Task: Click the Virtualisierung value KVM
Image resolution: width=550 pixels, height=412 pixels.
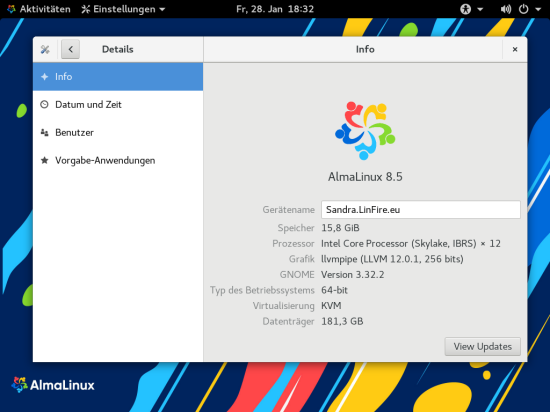Action: point(331,306)
